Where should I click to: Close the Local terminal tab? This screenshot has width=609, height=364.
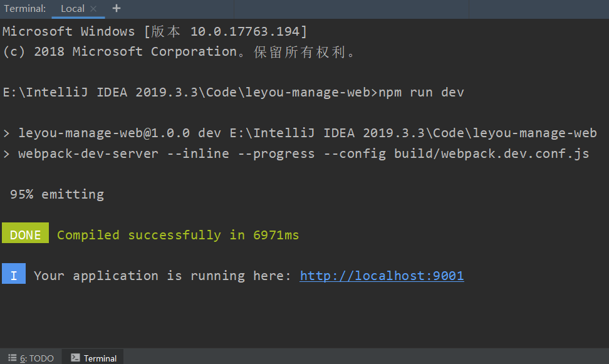pos(93,9)
